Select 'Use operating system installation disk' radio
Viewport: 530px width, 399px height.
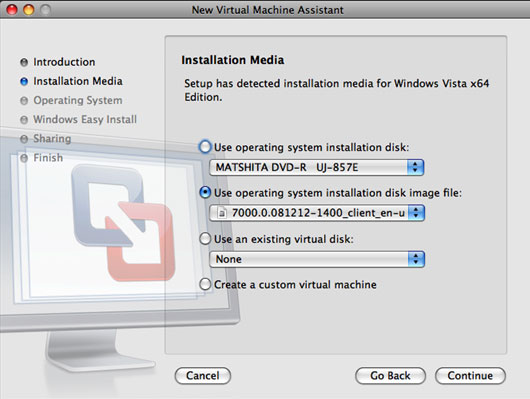coord(205,147)
